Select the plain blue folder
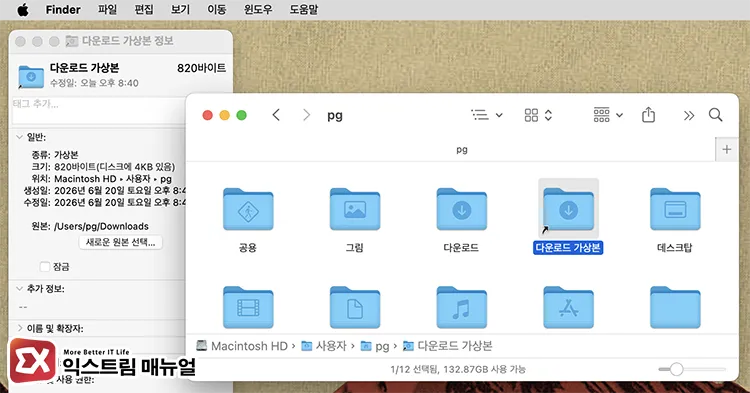 675,307
